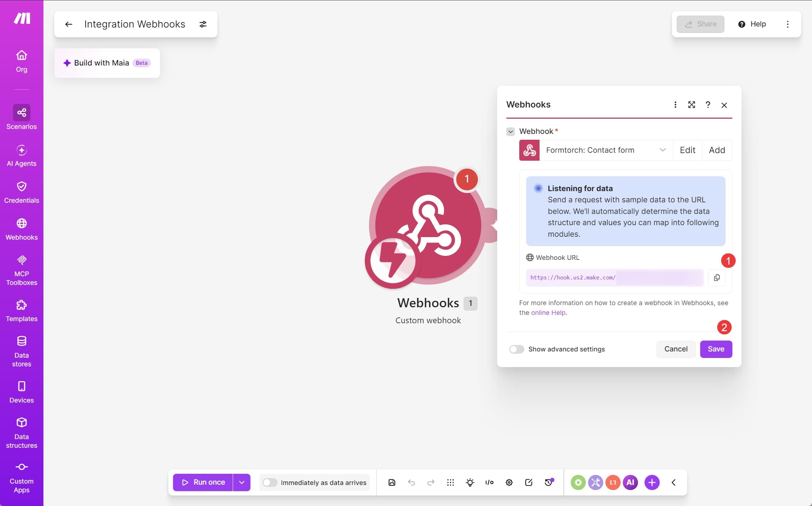
Task: Auto-align modules using grid icon
Action: [451, 482]
